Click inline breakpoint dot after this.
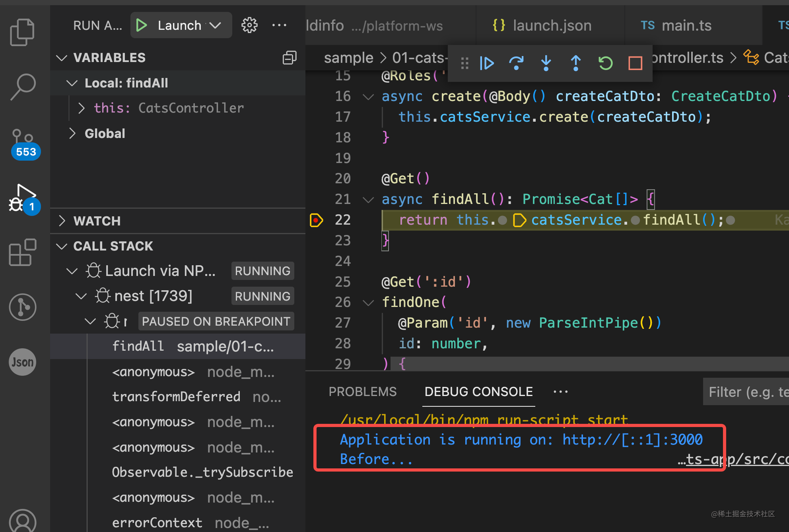 503,220
